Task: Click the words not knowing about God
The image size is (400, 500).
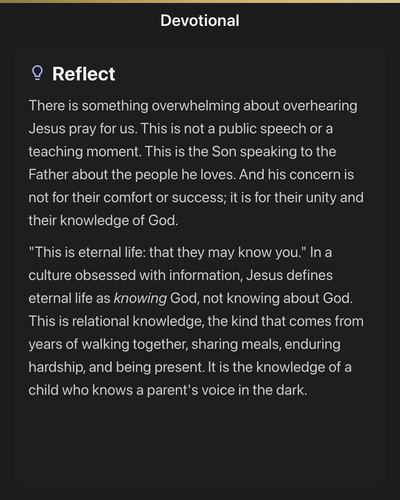Action: (x=278, y=298)
